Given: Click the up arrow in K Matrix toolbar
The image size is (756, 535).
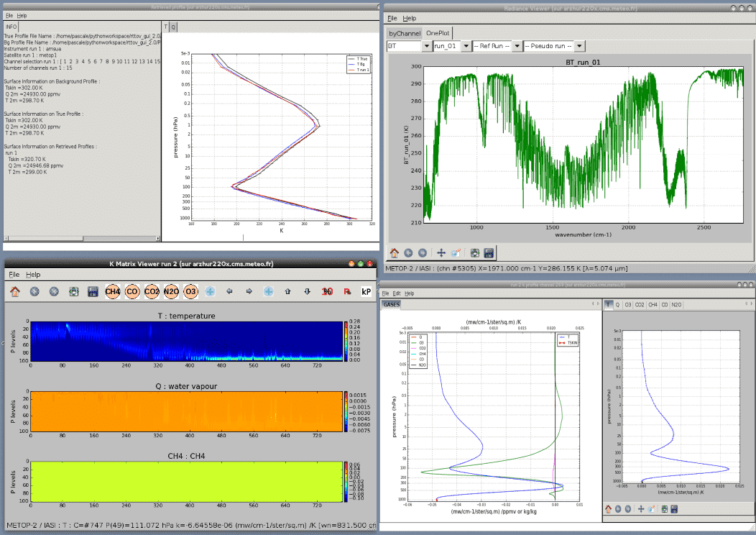Looking at the screenshot, I should pyautogui.click(x=288, y=291).
